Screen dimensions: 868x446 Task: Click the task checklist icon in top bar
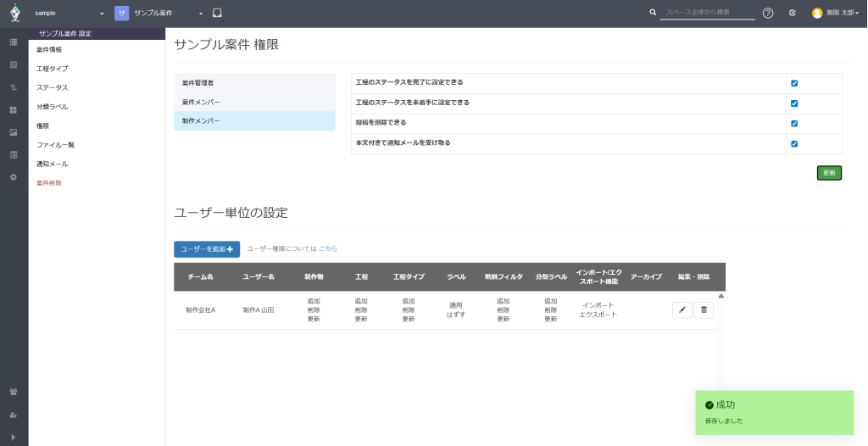tap(792, 14)
